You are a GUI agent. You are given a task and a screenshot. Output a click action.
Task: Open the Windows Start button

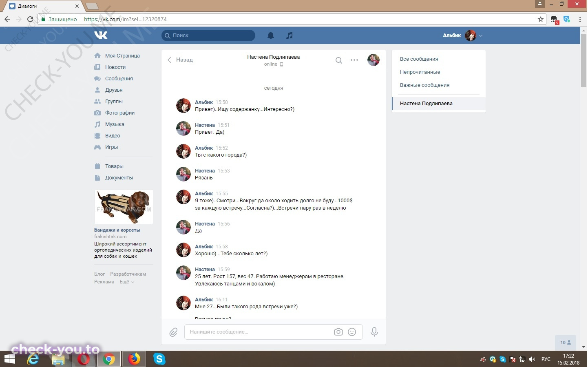[x=10, y=359]
